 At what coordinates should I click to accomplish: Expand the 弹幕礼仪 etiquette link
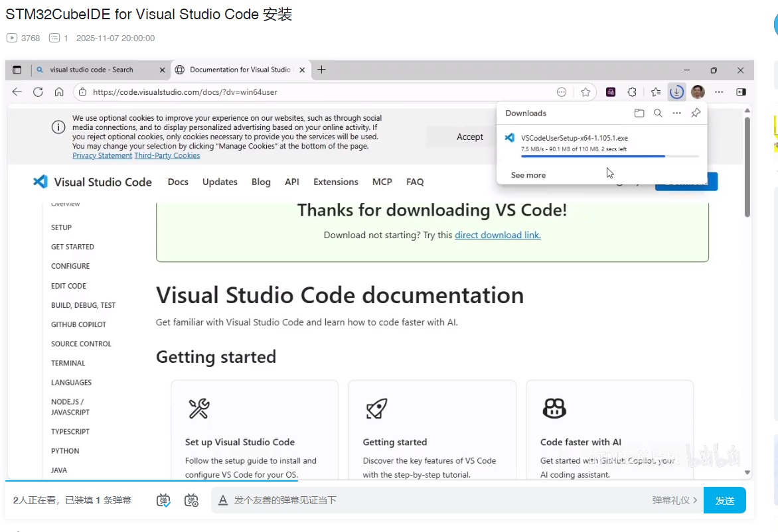point(674,500)
